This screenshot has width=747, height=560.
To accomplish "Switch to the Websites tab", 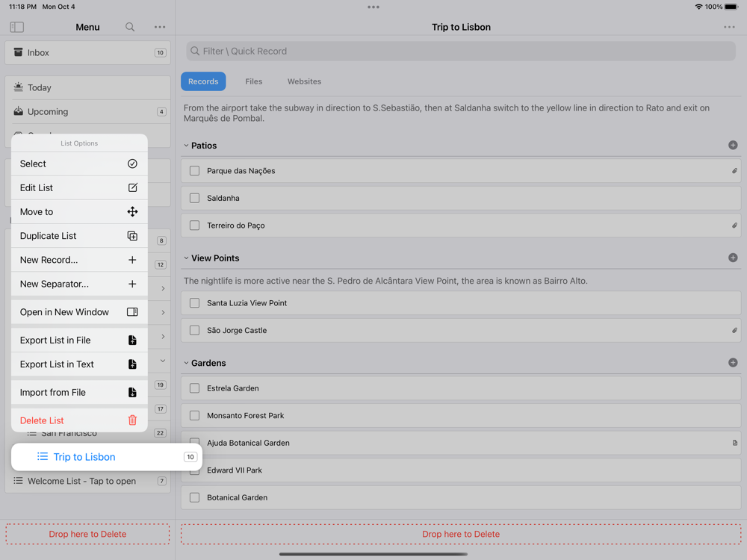I will pos(304,81).
